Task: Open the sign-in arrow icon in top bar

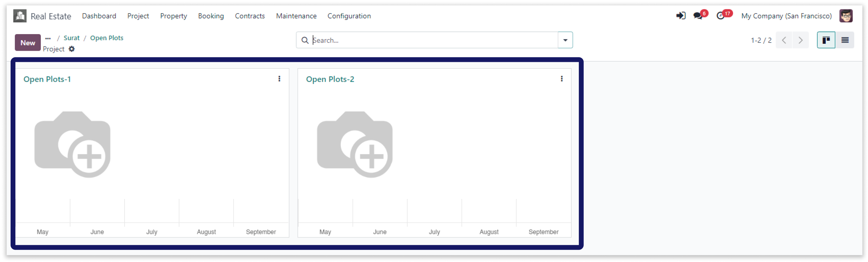Action: [x=681, y=15]
